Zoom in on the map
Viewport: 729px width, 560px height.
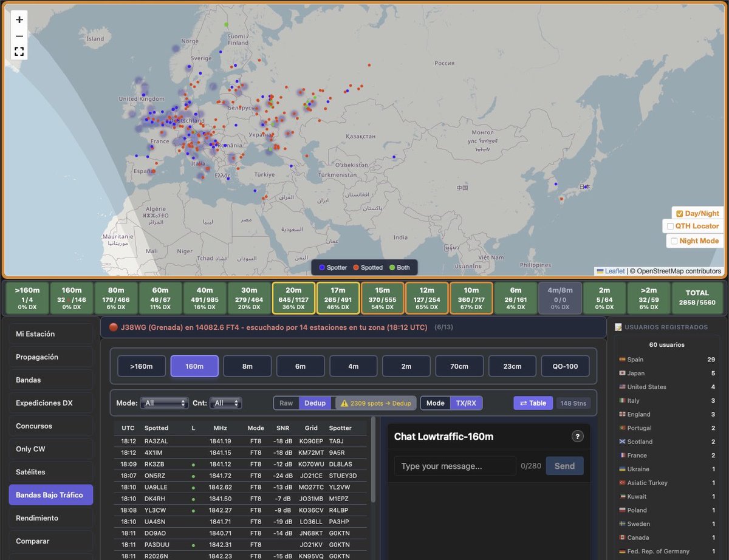click(19, 20)
